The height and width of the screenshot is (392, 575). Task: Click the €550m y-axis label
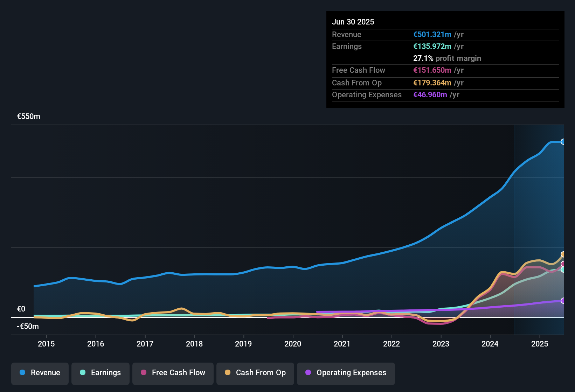[28, 116]
